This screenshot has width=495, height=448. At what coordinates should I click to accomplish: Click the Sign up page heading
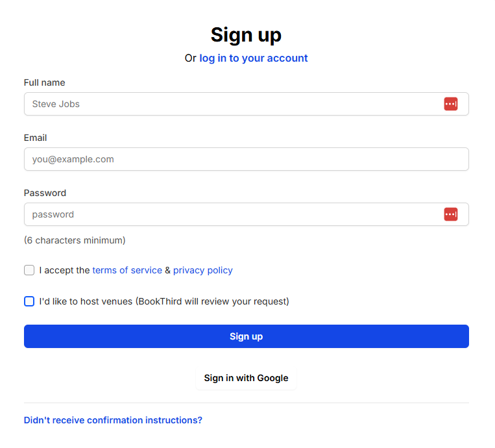pyautogui.click(x=246, y=35)
